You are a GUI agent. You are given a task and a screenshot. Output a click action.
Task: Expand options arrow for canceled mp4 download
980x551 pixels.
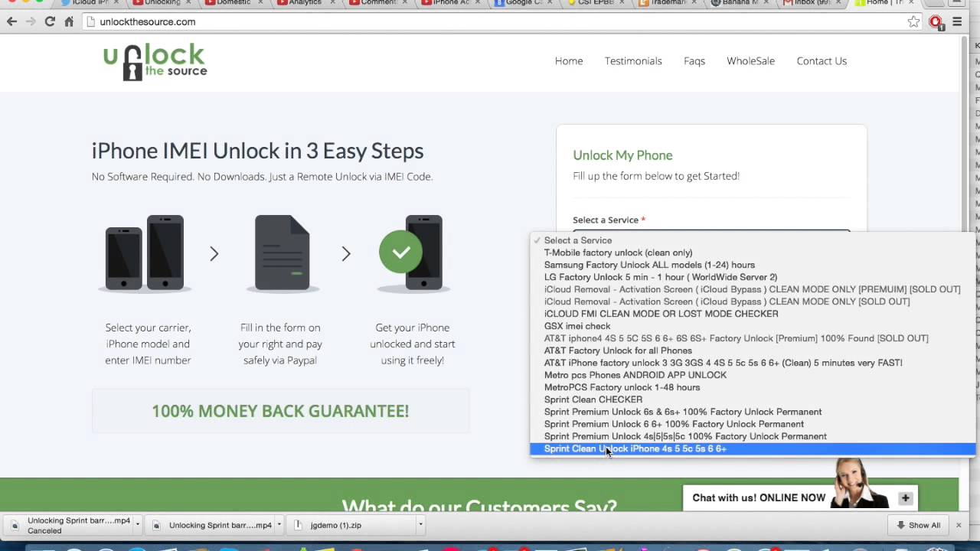pyautogui.click(x=138, y=525)
